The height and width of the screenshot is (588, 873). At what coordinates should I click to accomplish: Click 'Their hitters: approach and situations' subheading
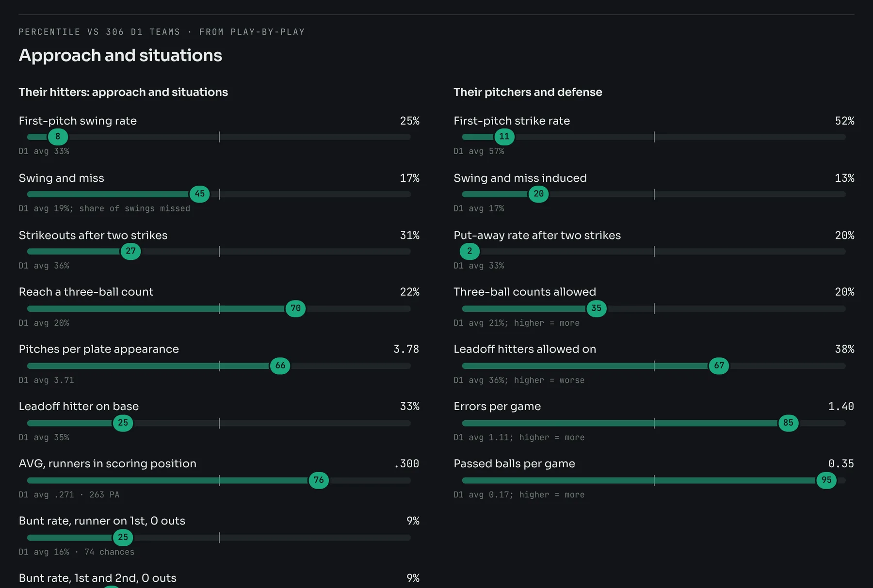(x=123, y=92)
